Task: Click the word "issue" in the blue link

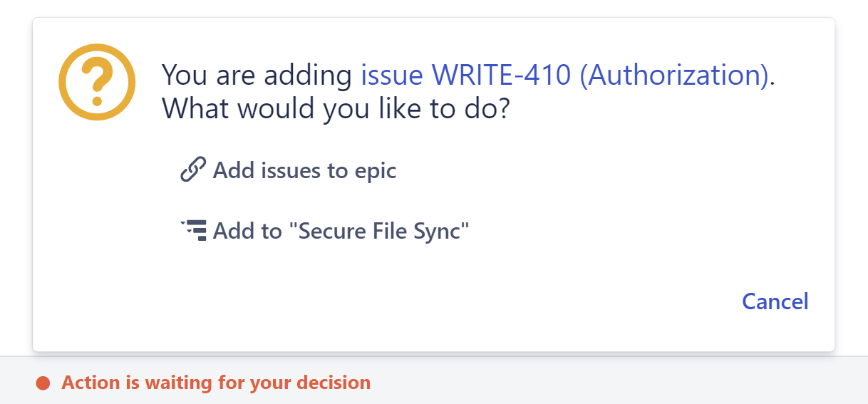Action: (393, 75)
